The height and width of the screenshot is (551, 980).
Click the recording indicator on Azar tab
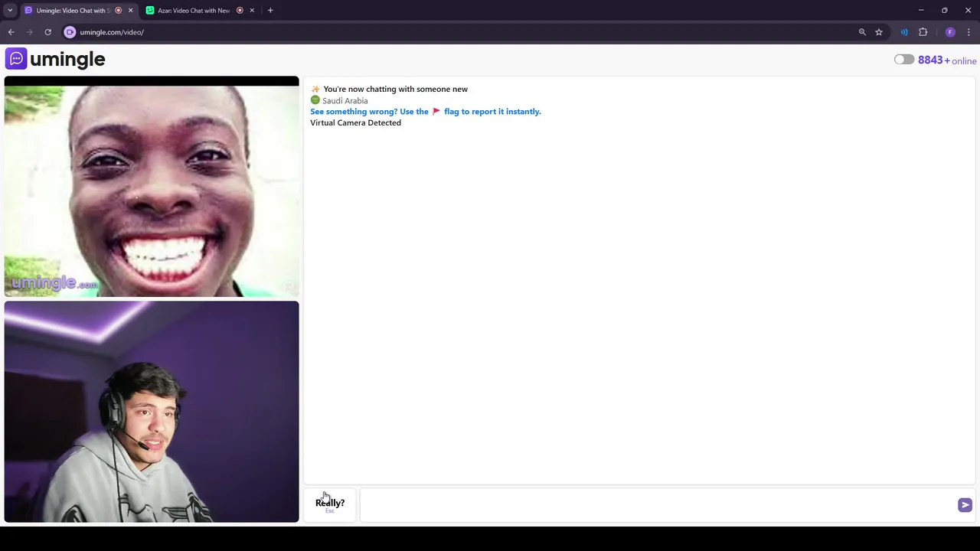pyautogui.click(x=240, y=11)
